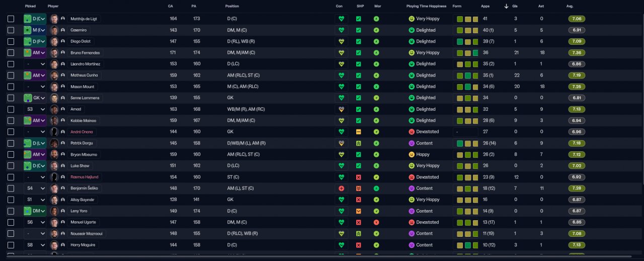This screenshot has height=261, width=644.
Task: Tick the checkbox for Matthijs de Ligt
Action: click(11, 19)
